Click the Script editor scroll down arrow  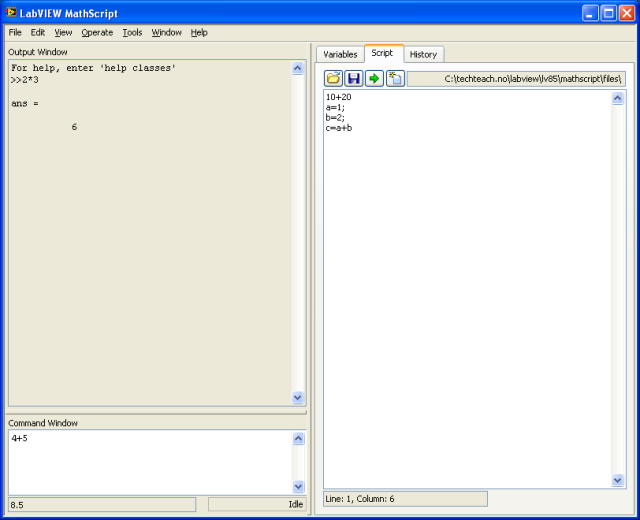click(618, 480)
